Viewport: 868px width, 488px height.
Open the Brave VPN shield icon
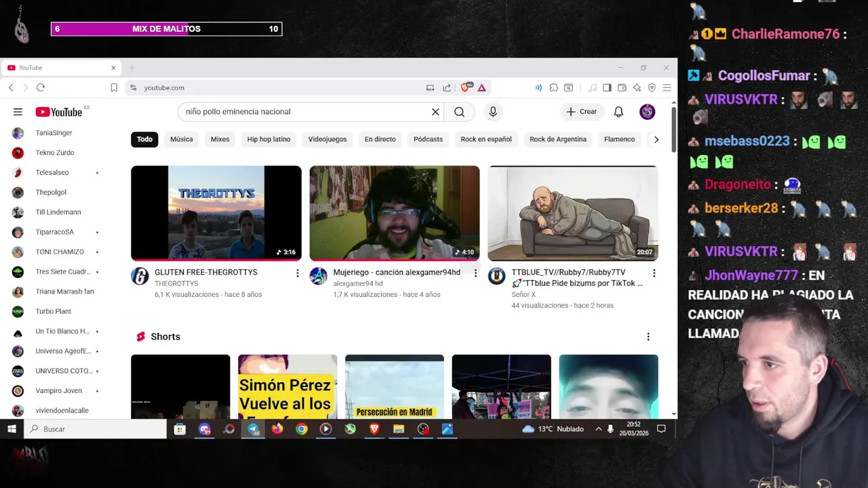(x=652, y=87)
